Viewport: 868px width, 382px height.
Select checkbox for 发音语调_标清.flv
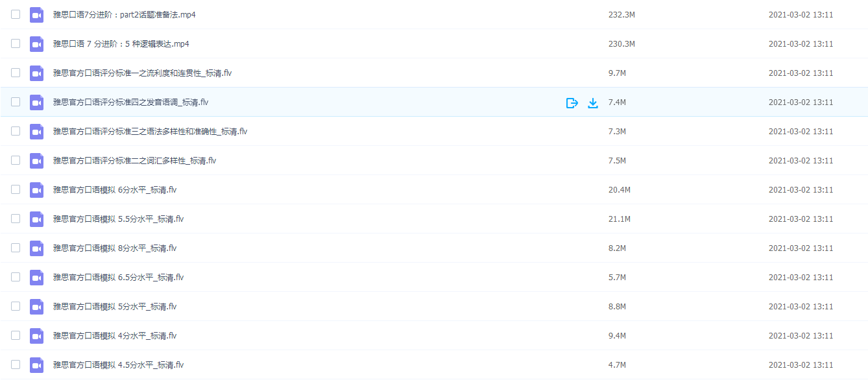point(16,102)
